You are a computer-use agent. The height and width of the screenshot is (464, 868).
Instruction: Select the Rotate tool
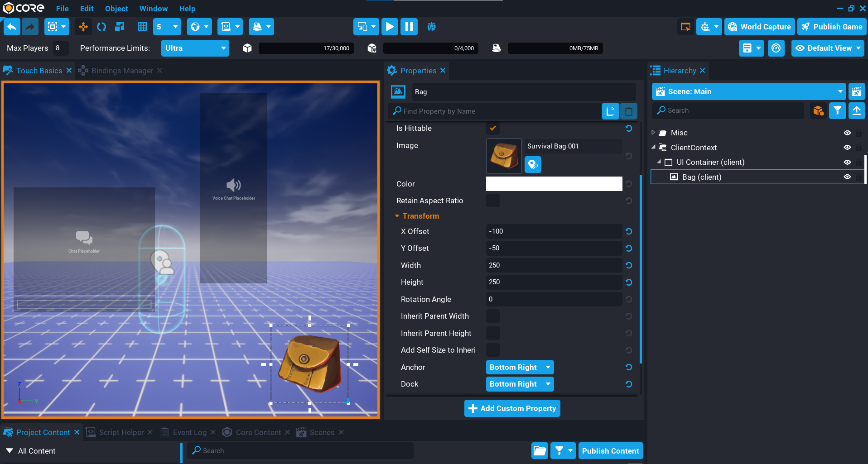pos(101,27)
